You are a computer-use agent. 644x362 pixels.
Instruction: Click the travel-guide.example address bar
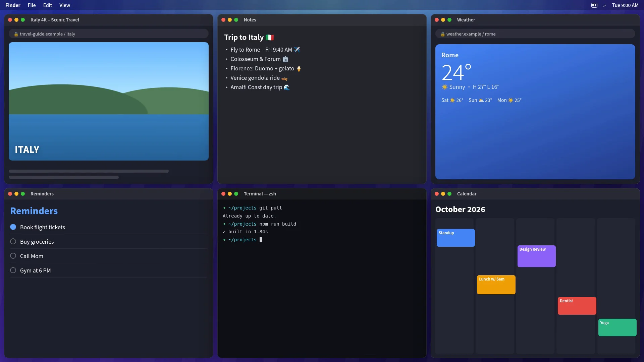point(109,34)
